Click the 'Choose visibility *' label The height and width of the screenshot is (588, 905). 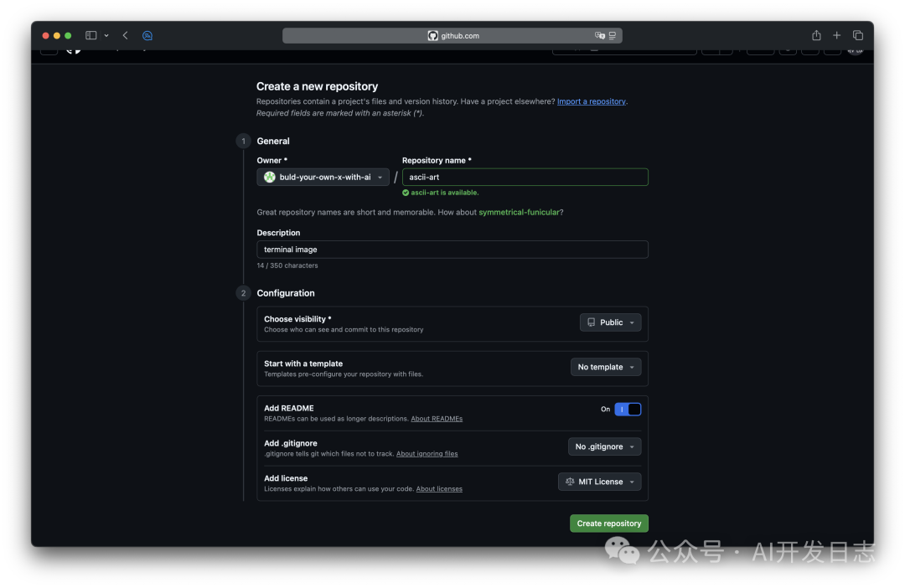click(297, 319)
